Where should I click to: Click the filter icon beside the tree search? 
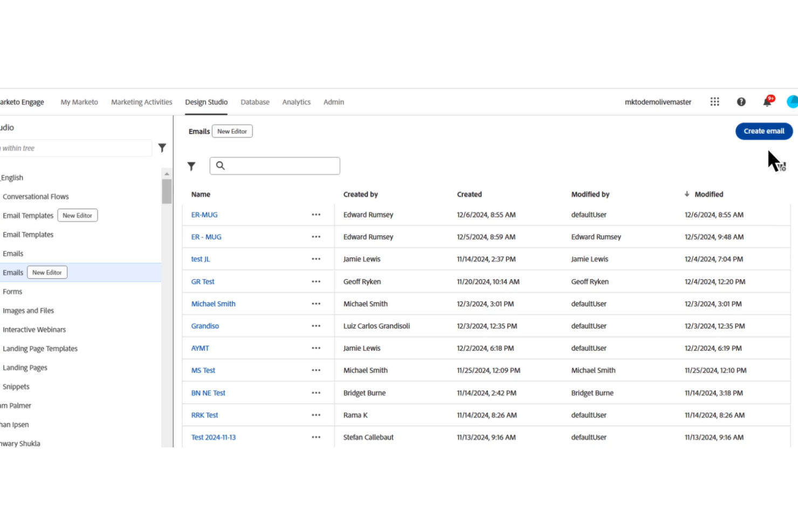(162, 148)
